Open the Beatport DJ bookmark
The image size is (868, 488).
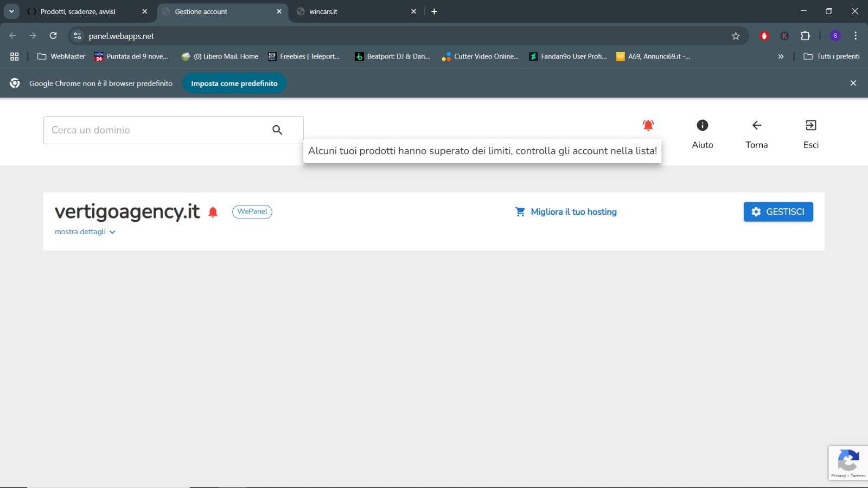point(392,56)
